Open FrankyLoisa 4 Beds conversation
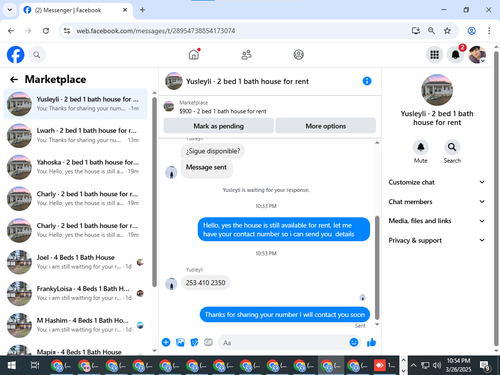 (75, 293)
